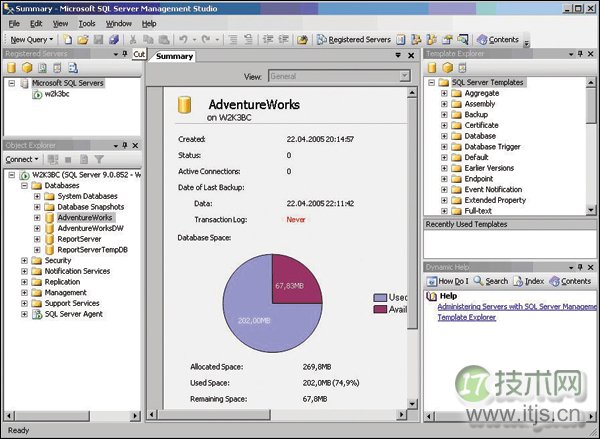Click the w2k3bc registered server icon
Image resolution: width=600 pixels, height=439 pixels.
click(x=37, y=94)
